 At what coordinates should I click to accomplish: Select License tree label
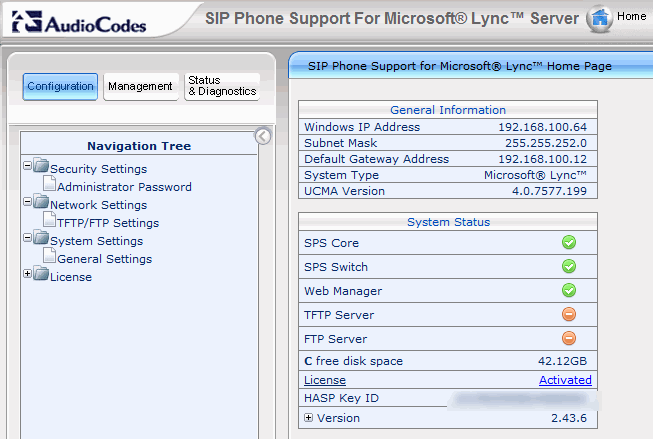pos(71,277)
